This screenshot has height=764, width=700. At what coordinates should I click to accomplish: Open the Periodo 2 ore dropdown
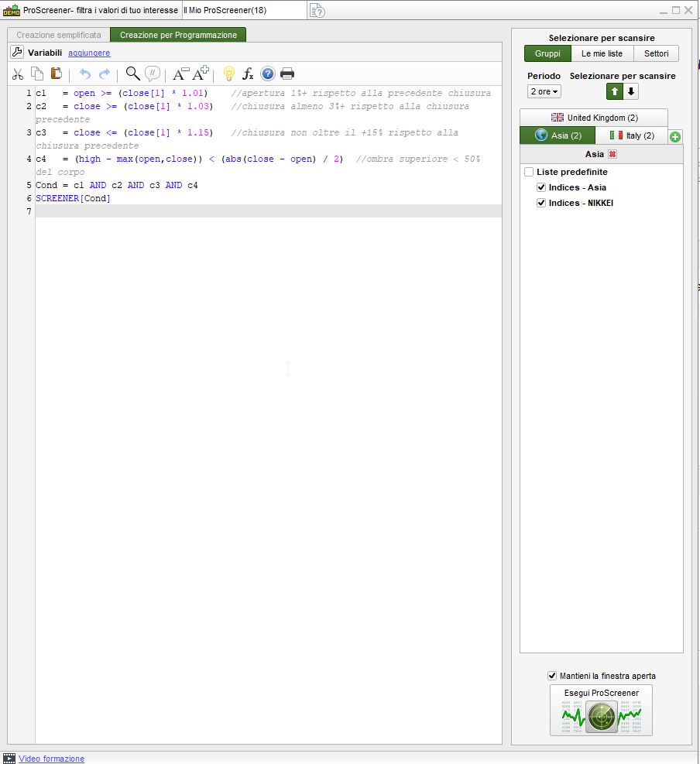[x=544, y=91]
